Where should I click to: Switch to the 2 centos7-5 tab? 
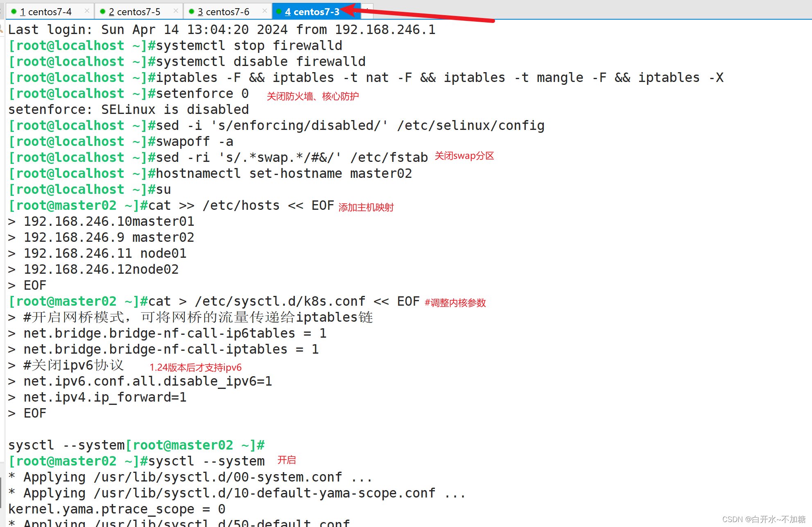138,11
